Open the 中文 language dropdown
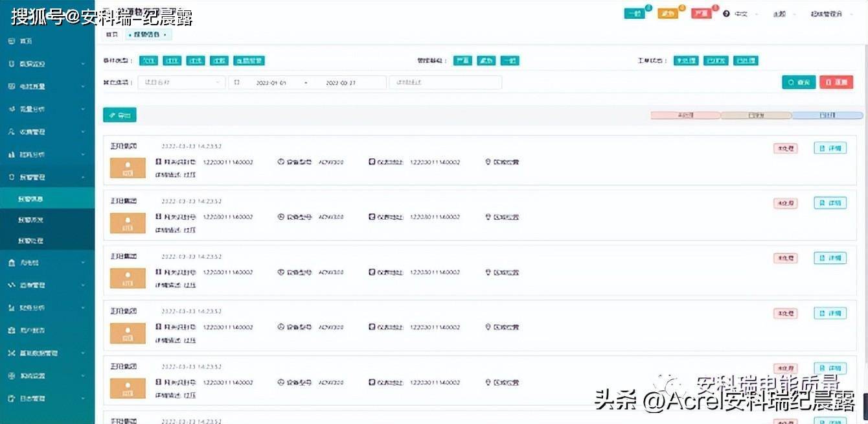 click(743, 13)
